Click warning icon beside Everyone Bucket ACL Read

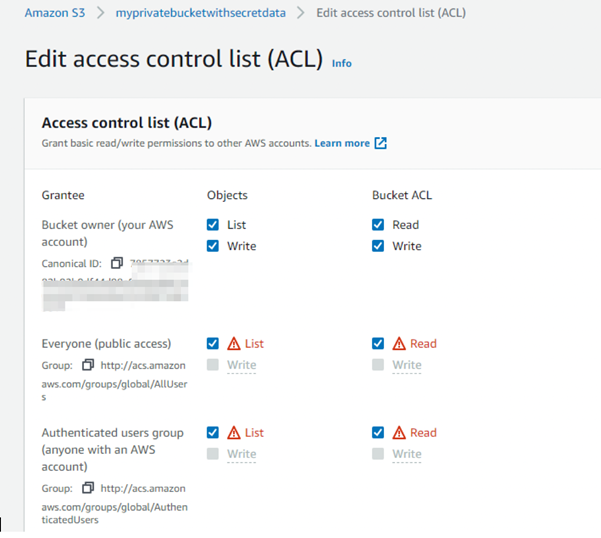(398, 343)
